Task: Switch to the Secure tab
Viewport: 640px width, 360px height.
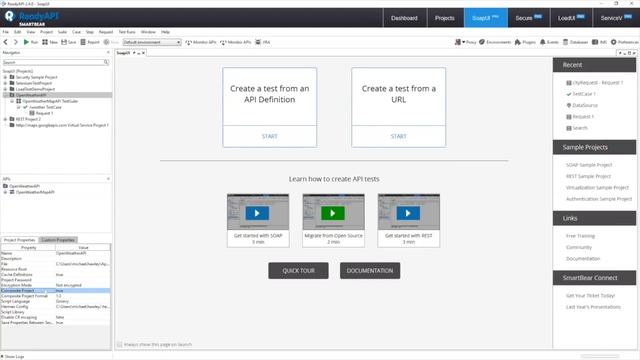Action: coord(528,18)
